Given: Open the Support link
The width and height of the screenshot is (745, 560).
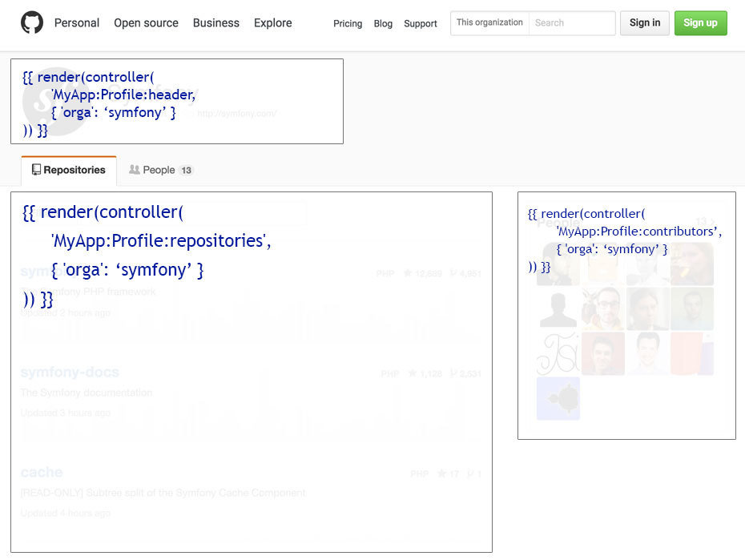Looking at the screenshot, I should click(420, 23).
